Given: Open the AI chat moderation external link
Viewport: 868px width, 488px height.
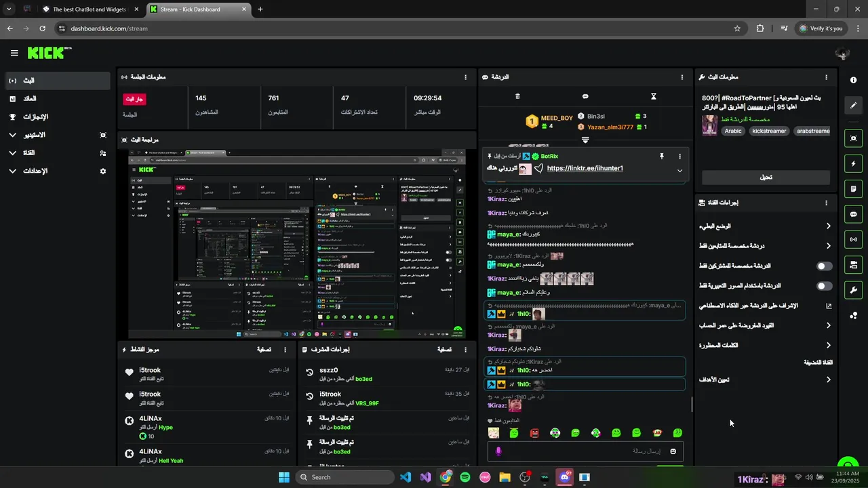Looking at the screenshot, I should pyautogui.click(x=829, y=306).
